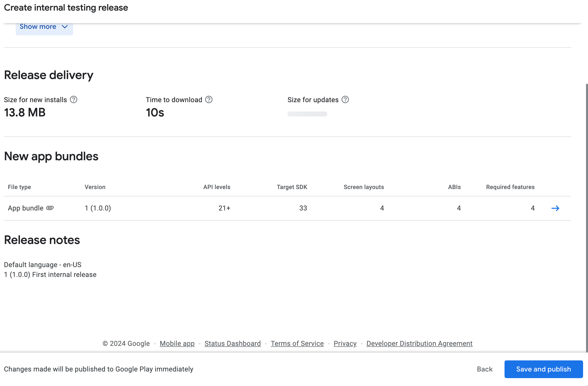Click the Version column header
This screenshot has width=588, height=386.
pyautogui.click(x=95, y=187)
